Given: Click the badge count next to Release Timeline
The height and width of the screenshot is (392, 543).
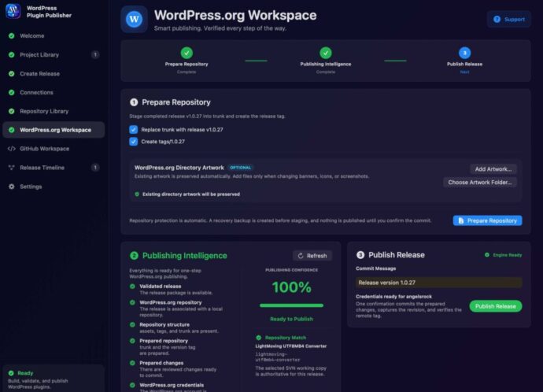Looking at the screenshot, I should [95, 168].
